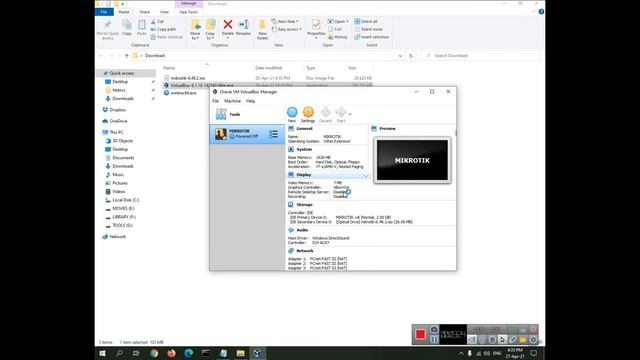This screenshot has width=640, height=360.
Task: Open the File menu in VirtualBox Manager
Action: pyautogui.click(x=216, y=101)
